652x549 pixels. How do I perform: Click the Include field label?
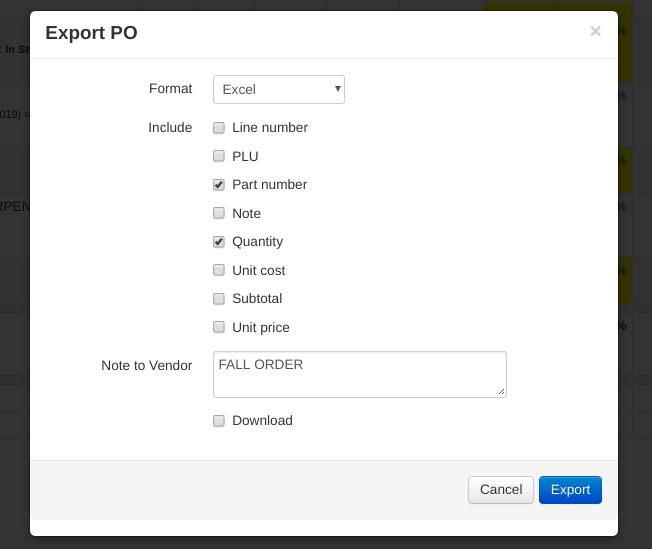(x=170, y=127)
